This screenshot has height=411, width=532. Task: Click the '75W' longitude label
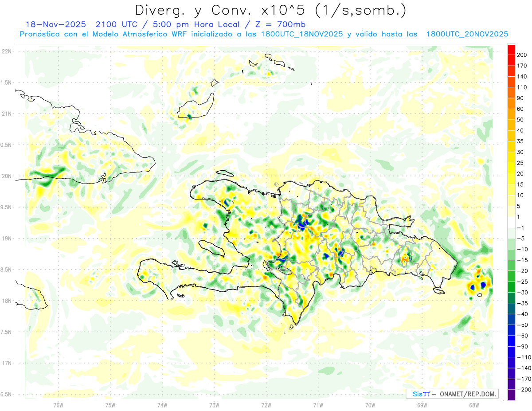pyautogui.click(x=110, y=404)
